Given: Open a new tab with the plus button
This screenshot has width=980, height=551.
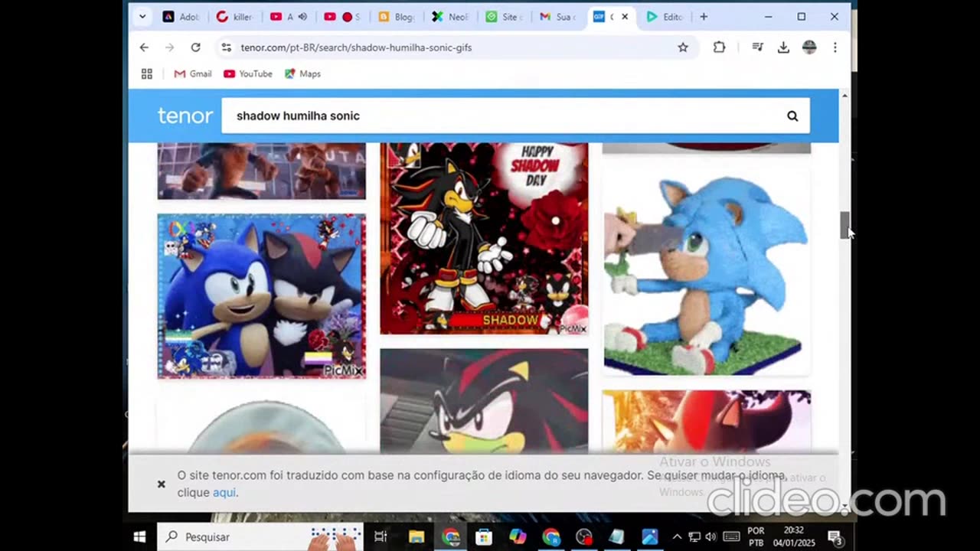Looking at the screenshot, I should [704, 16].
